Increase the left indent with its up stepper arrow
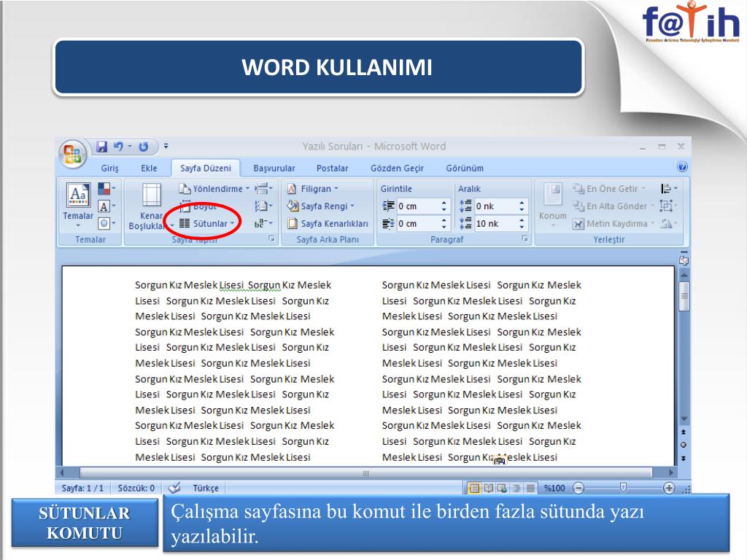The width and height of the screenshot is (747, 560). coord(444,203)
